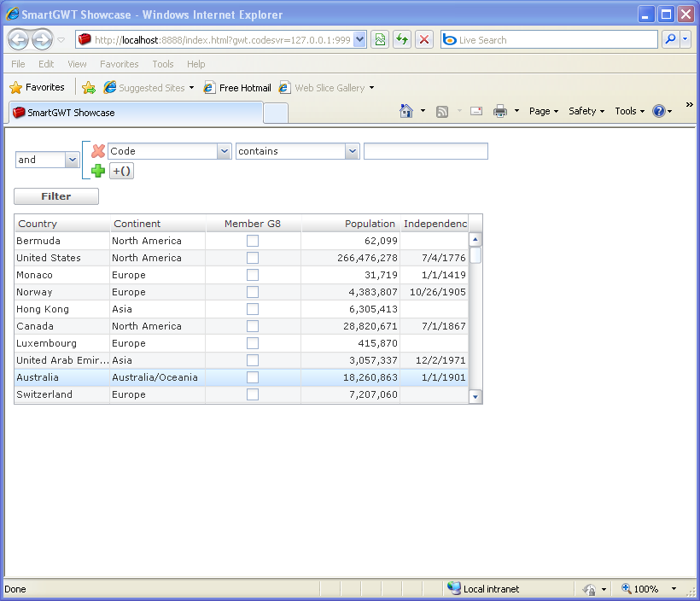Viewport: 700px width, 601px height.
Task: Open the Tools menu in menu bar
Action: 162,64
